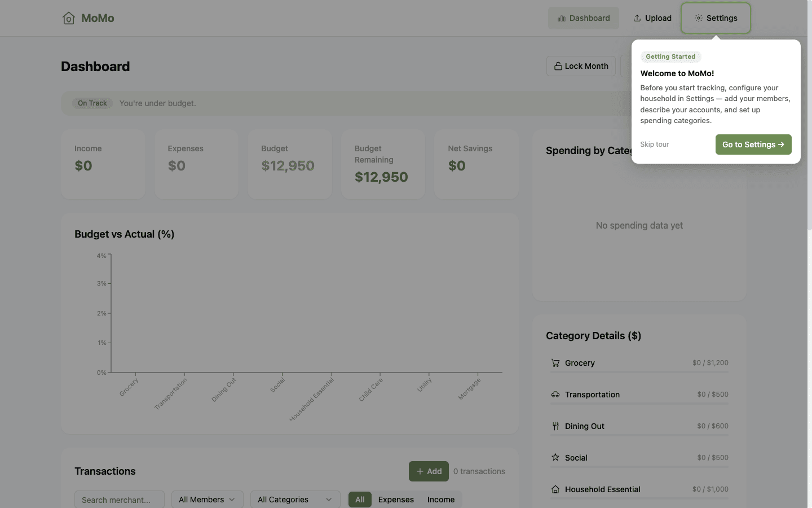The image size is (812, 508).
Task: Click the search merchant input field
Action: (119, 500)
